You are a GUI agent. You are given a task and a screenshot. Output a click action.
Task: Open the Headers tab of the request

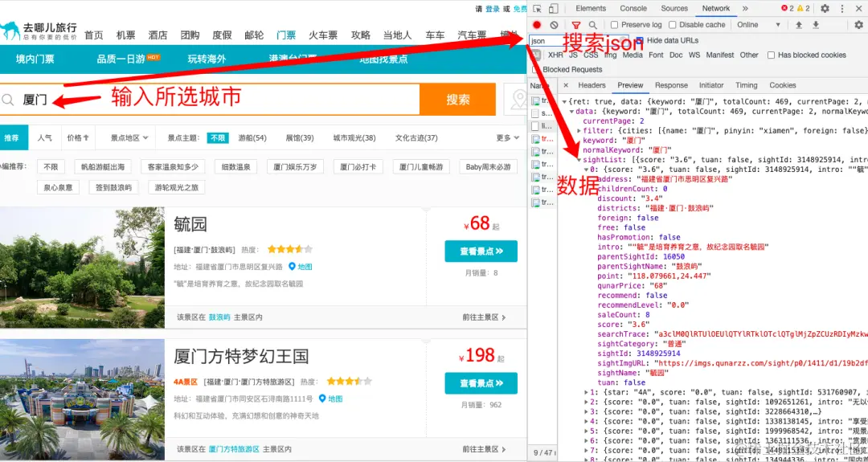click(x=592, y=85)
